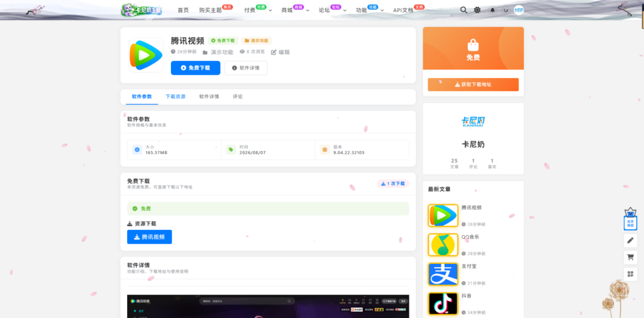Open the API文档 menu item

[403, 10]
